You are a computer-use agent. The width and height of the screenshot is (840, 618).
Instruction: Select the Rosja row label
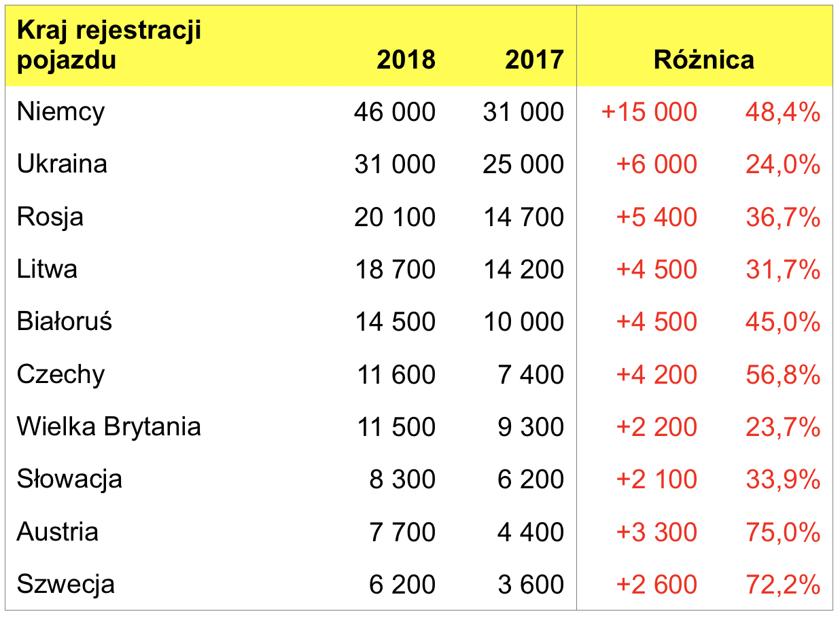pyautogui.click(x=50, y=217)
